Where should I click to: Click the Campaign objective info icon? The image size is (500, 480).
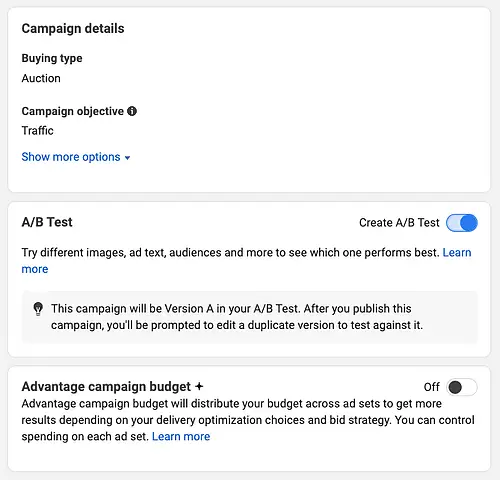click(132, 111)
